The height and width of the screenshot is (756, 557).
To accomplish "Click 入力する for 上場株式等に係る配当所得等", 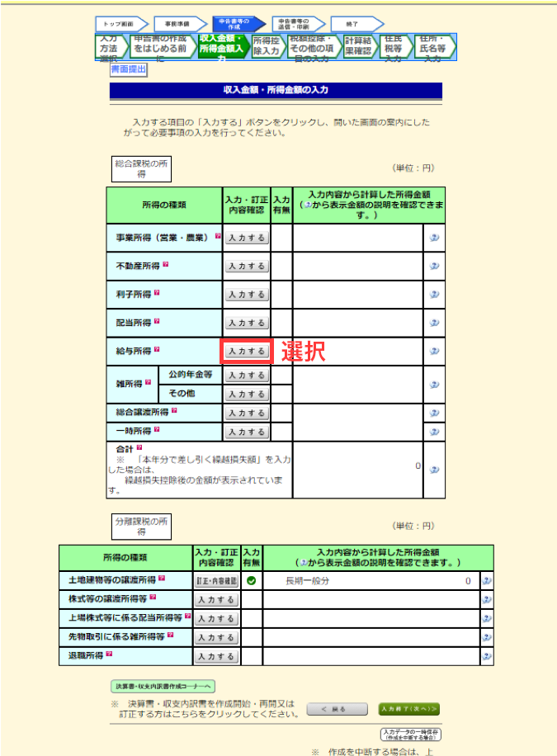I will pos(216,619).
